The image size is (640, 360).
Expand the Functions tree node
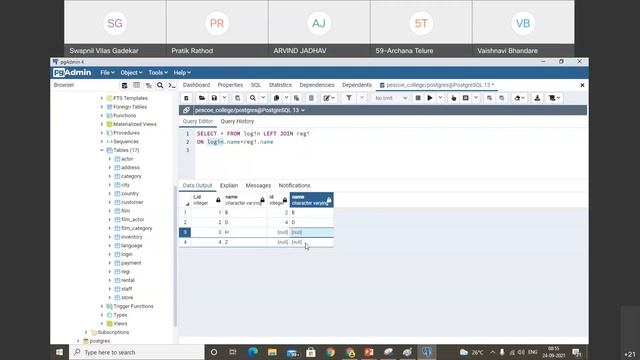[x=102, y=116]
